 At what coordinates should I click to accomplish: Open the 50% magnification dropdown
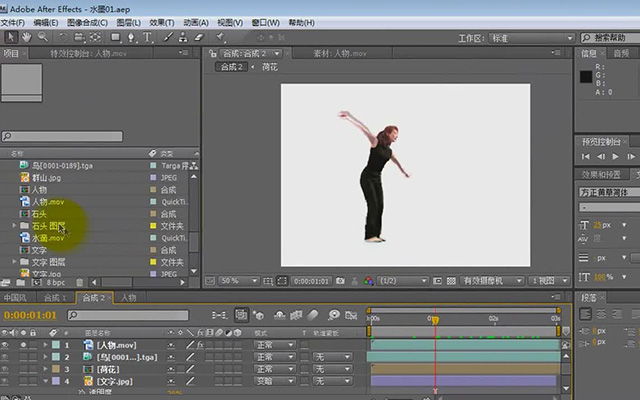(x=239, y=281)
